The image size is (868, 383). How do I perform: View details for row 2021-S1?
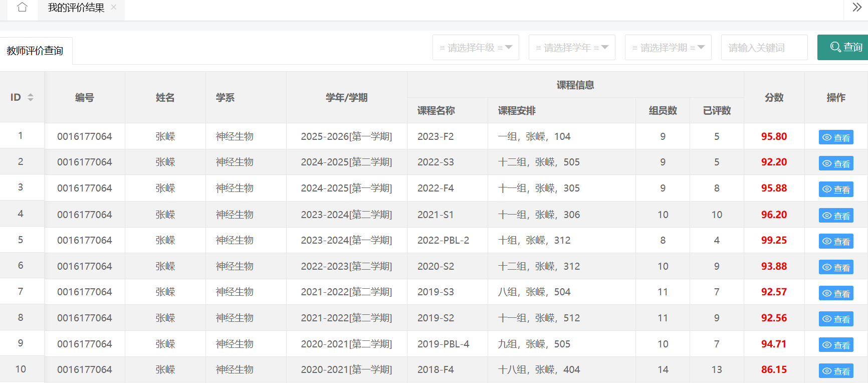[x=836, y=216]
